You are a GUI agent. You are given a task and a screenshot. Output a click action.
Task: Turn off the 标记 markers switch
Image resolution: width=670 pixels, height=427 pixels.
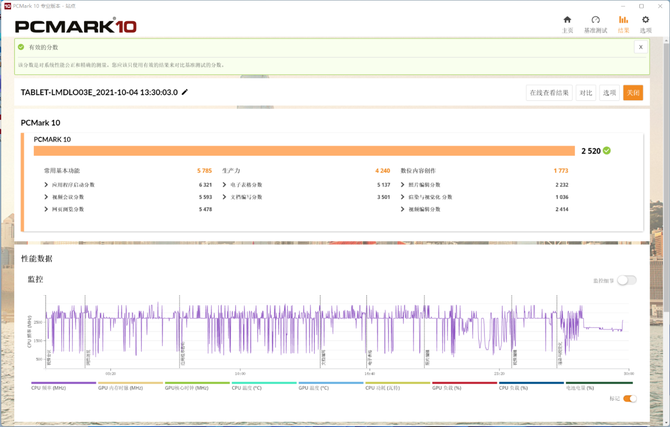(x=630, y=398)
